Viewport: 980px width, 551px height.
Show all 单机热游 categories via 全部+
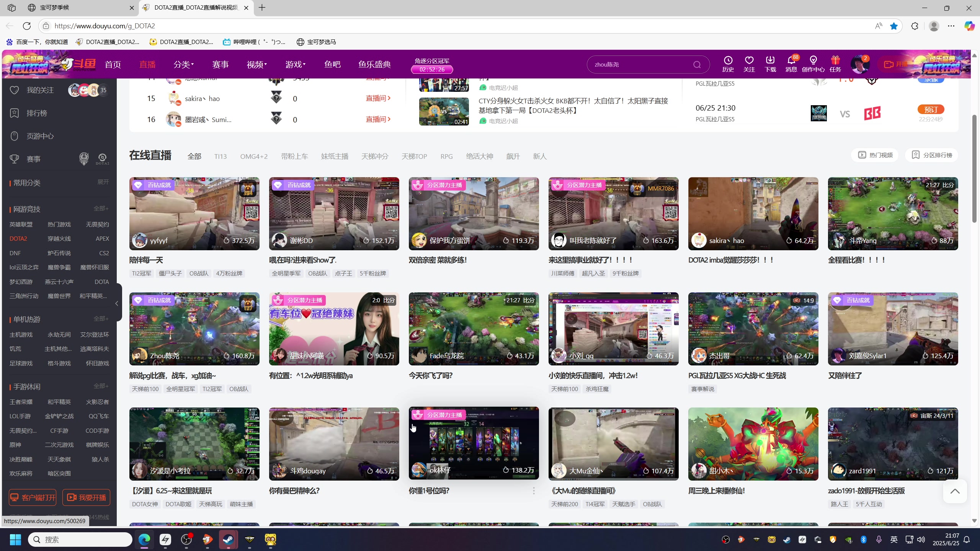101,319
